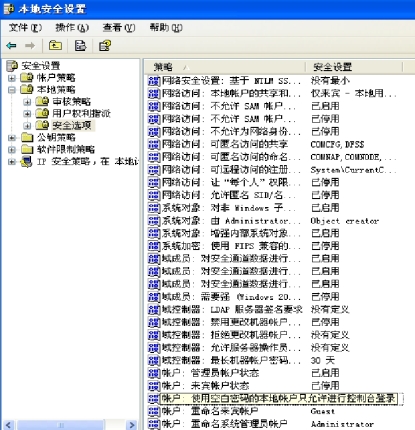Image resolution: width=415 pixels, height=430 pixels.
Task: Expand the 审核策略 tree node
Action: click(27, 102)
